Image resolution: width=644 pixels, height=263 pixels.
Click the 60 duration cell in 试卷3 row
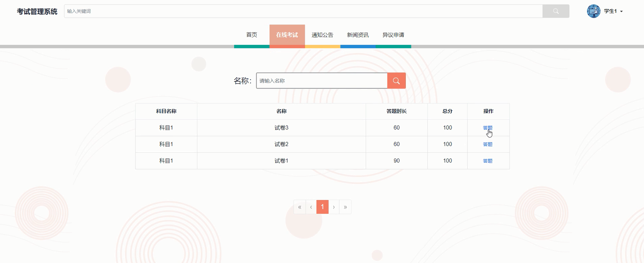397,128
